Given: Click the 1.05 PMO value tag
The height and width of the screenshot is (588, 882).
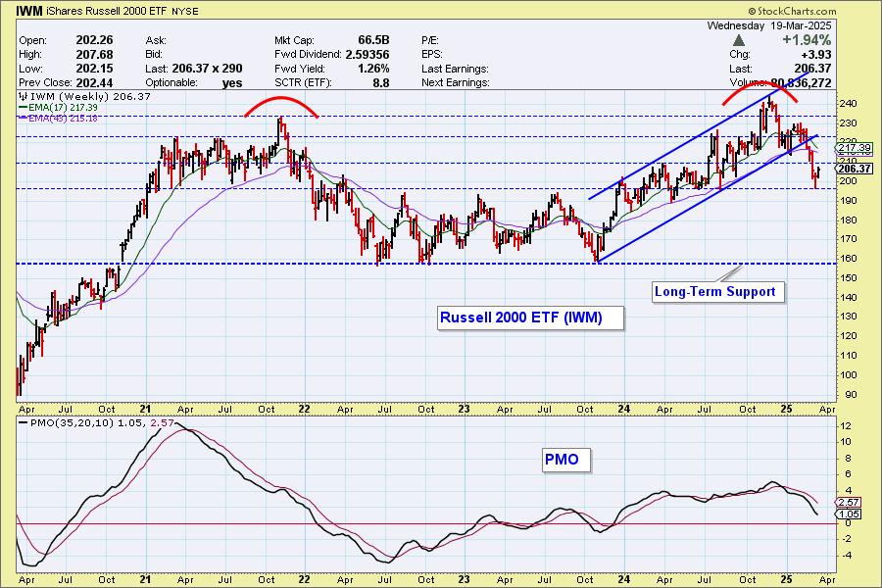Looking at the screenshot, I should (849, 514).
